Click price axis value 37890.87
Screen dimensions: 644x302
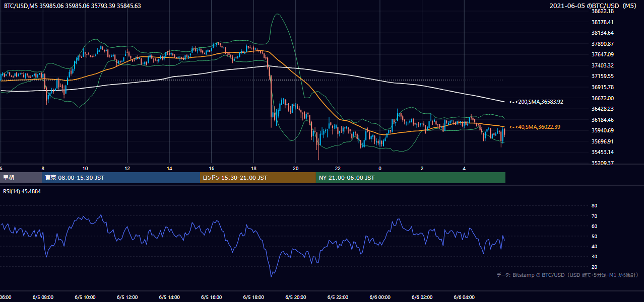pyautogui.click(x=602, y=44)
